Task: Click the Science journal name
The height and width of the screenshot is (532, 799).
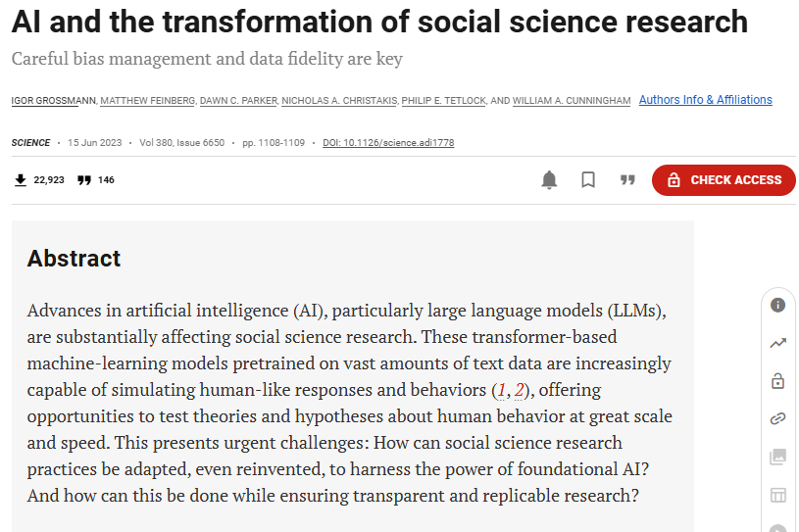Action: click(30, 143)
